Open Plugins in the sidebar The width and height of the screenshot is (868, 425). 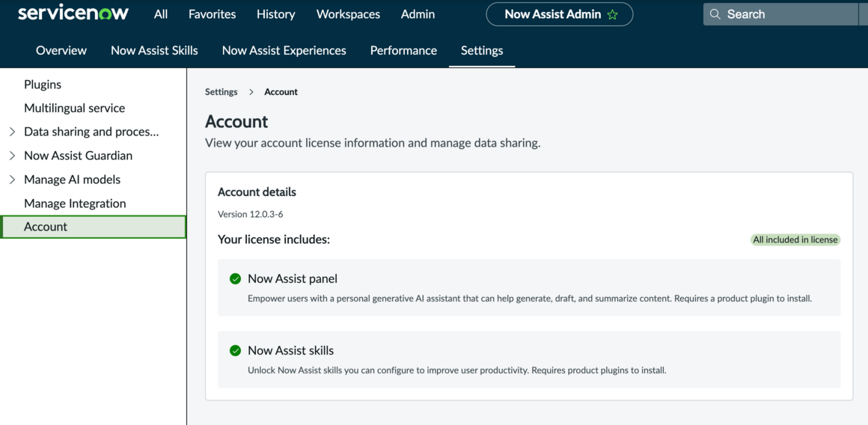43,85
